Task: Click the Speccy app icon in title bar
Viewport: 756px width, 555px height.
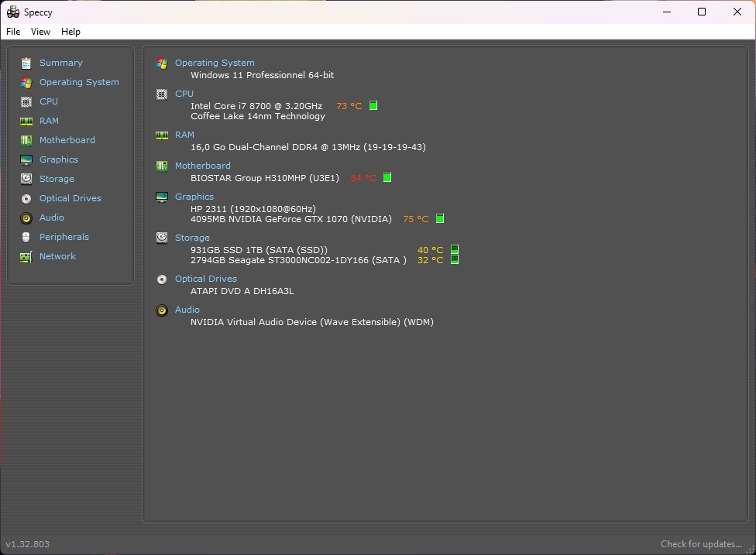Action: click(13, 12)
